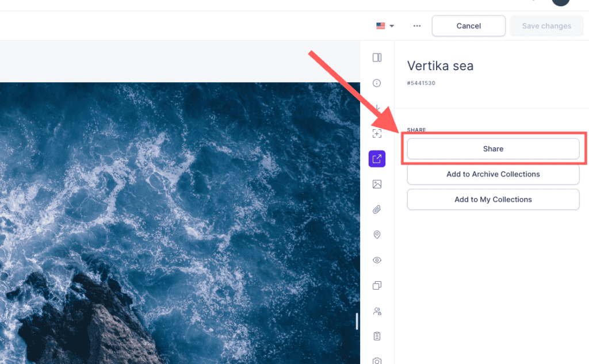Open the info circle sidebar tab
The height and width of the screenshot is (364, 589).
click(x=377, y=83)
